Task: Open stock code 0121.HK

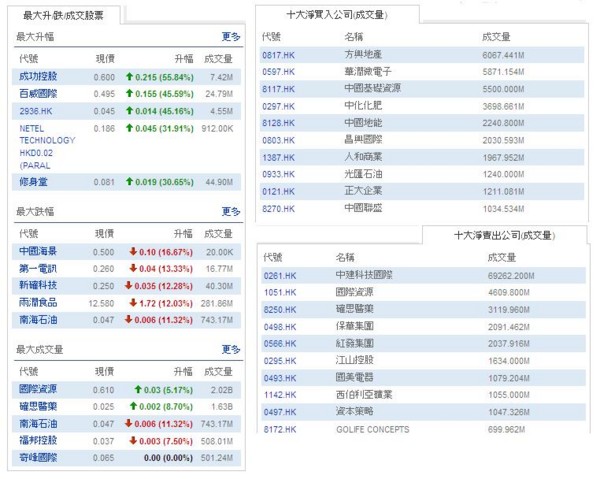Action: point(279,192)
